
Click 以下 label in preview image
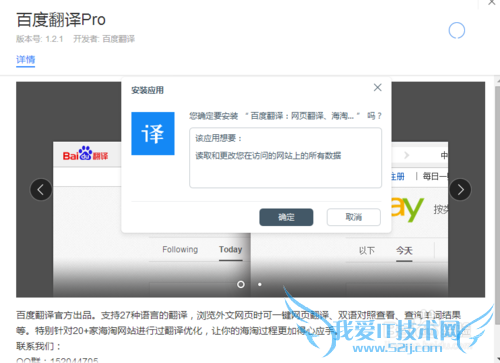[367, 250]
